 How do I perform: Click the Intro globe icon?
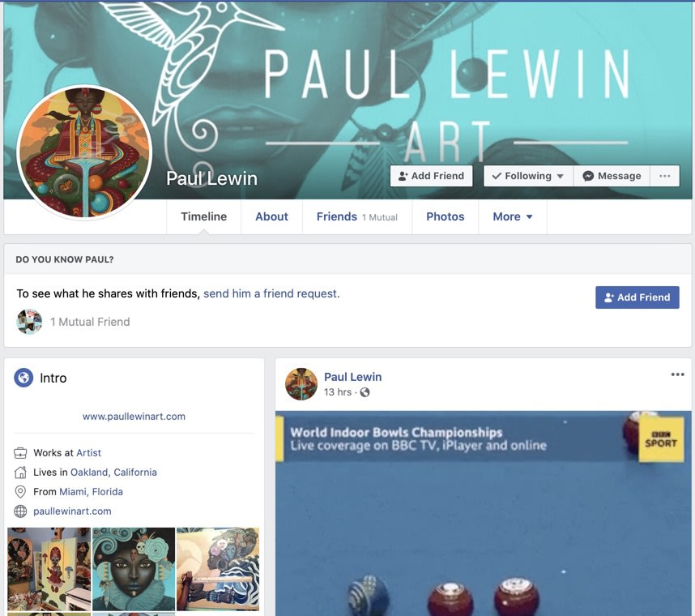tap(23, 378)
